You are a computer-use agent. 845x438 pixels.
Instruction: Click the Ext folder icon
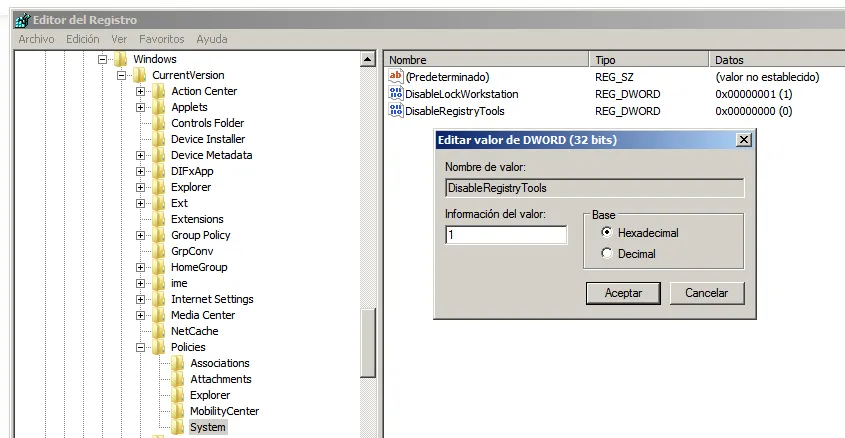[158, 203]
